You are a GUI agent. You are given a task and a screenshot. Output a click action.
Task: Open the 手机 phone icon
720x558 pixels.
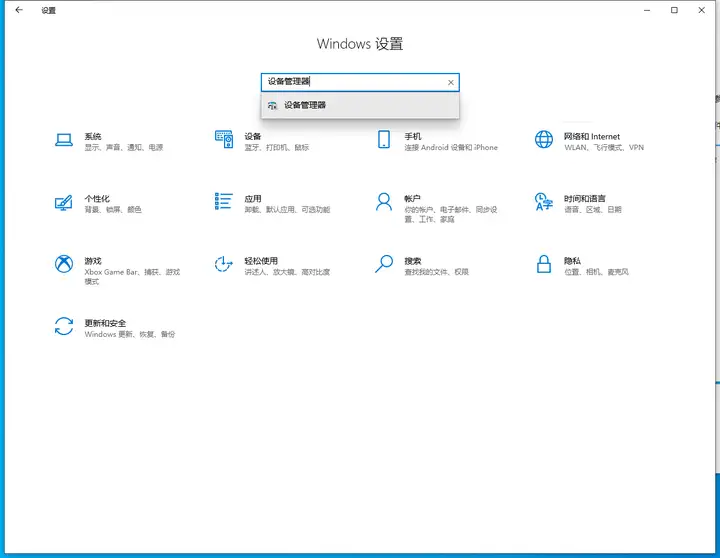pyautogui.click(x=384, y=139)
